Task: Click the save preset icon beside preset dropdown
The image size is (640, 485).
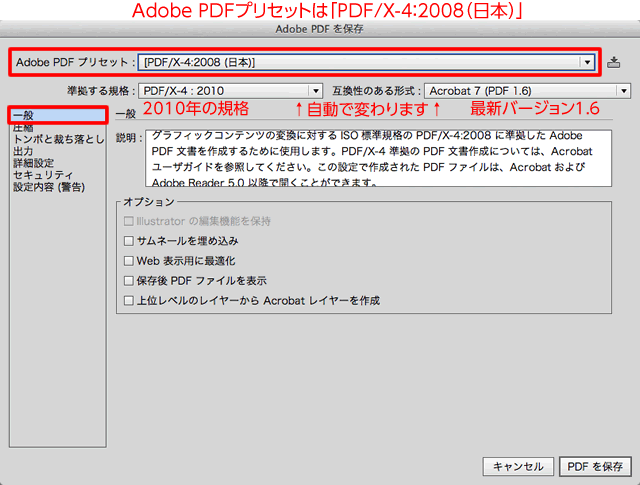Action: coord(613,62)
